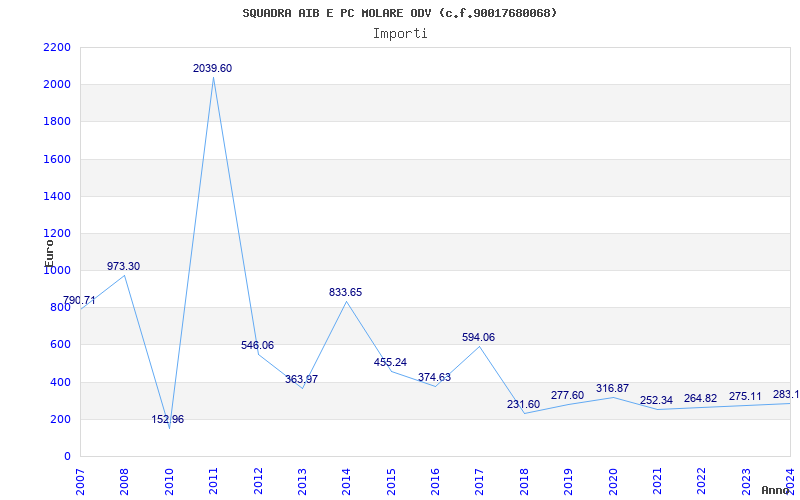This screenshot has height=500, width=800.
Task: Click the y-axis value 1400
Action: [x=57, y=196]
